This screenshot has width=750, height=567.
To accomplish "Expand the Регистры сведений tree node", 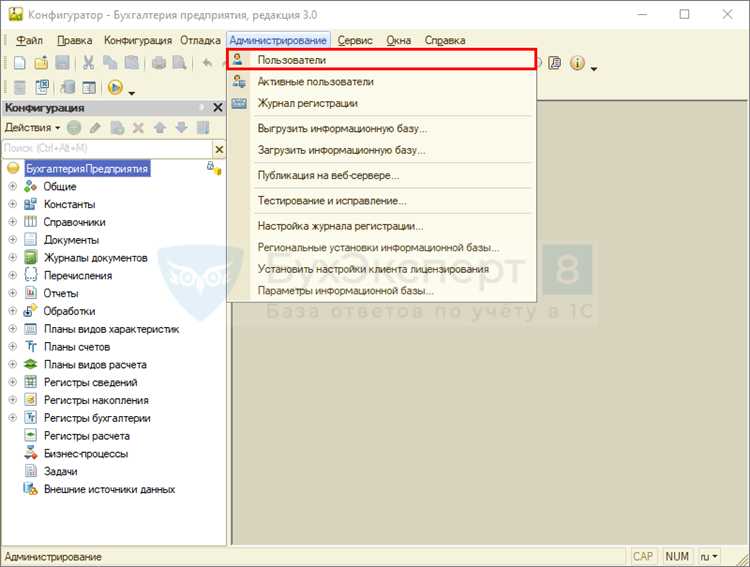I will [x=13, y=382].
